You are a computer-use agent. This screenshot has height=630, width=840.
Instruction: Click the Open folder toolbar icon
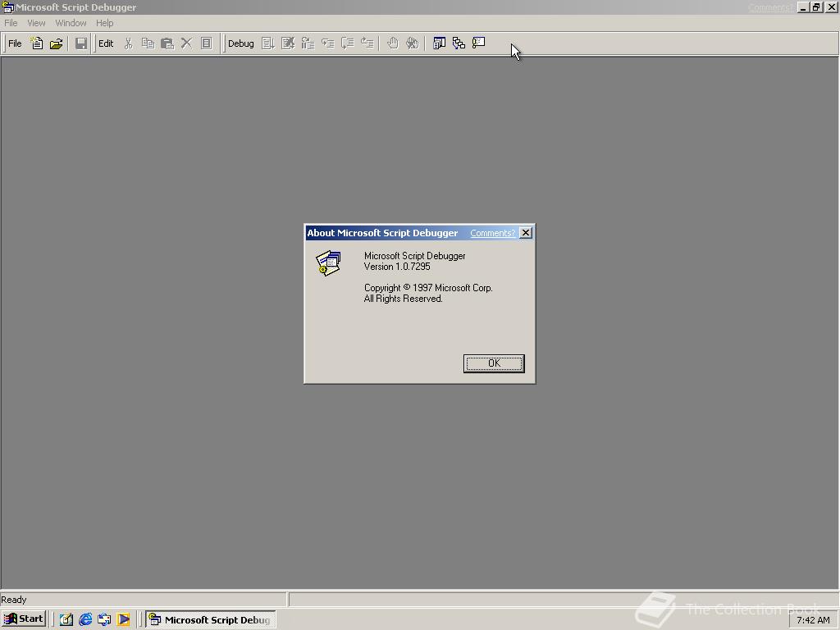pos(57,43)
